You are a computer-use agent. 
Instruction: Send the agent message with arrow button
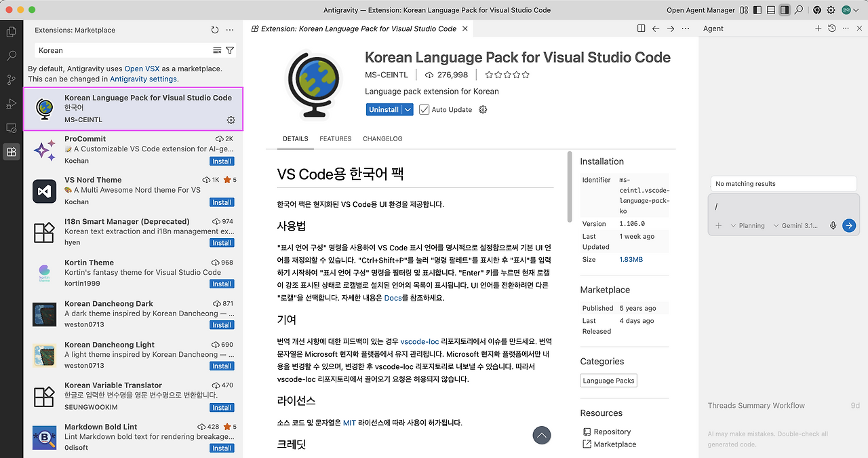click(849, 225)
